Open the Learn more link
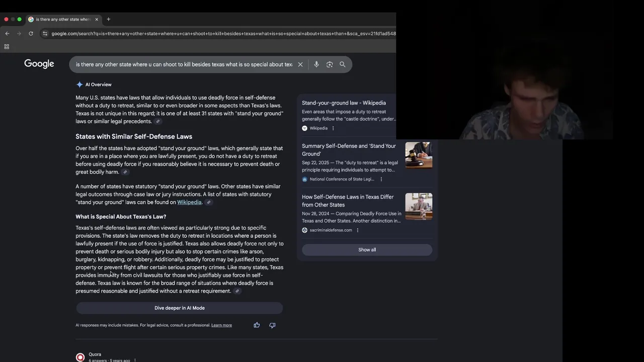This screenshot has width=644, height=362. (x=221, y=325)
